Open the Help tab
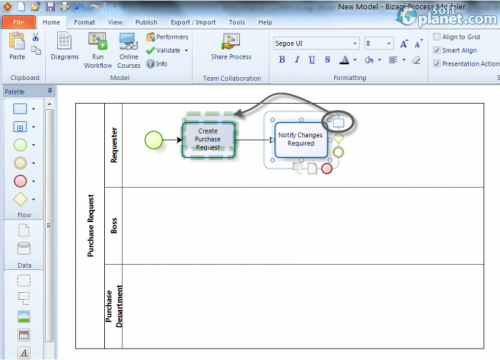Viewport: 500px width, 360px height. [265, 22]
